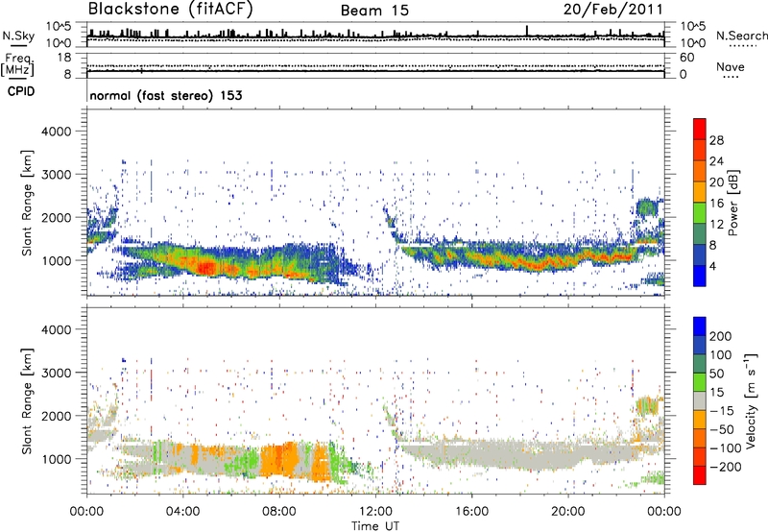Click '2000' range tick on velocity panel

56,416
